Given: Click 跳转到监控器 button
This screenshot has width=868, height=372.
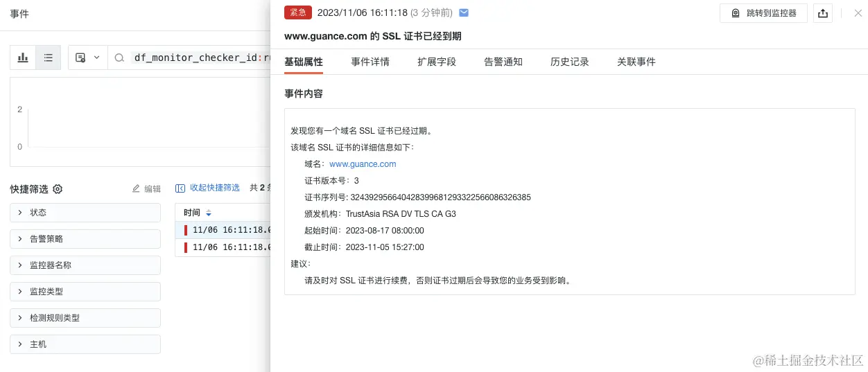Looking at the screenshot, I should tap(763, 13).
